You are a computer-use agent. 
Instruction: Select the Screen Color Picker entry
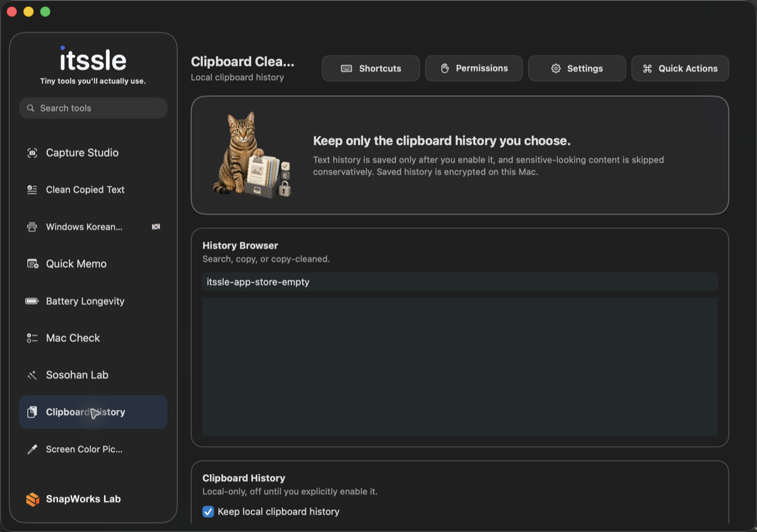point(93,449)
